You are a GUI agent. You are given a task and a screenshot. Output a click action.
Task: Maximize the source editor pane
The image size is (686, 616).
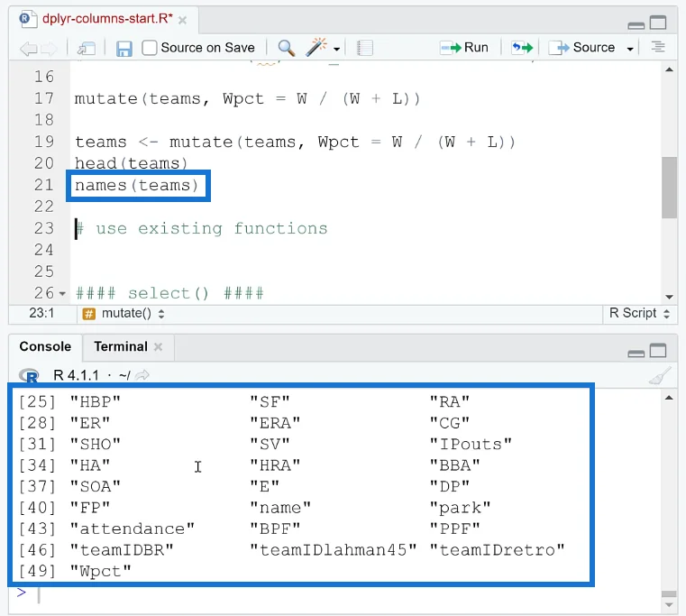657,22
